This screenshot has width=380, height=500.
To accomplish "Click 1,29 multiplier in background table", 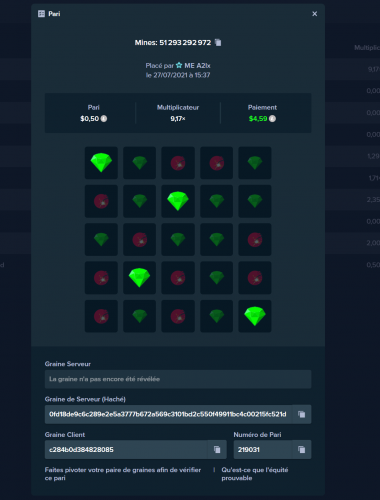I will [373, 156].
